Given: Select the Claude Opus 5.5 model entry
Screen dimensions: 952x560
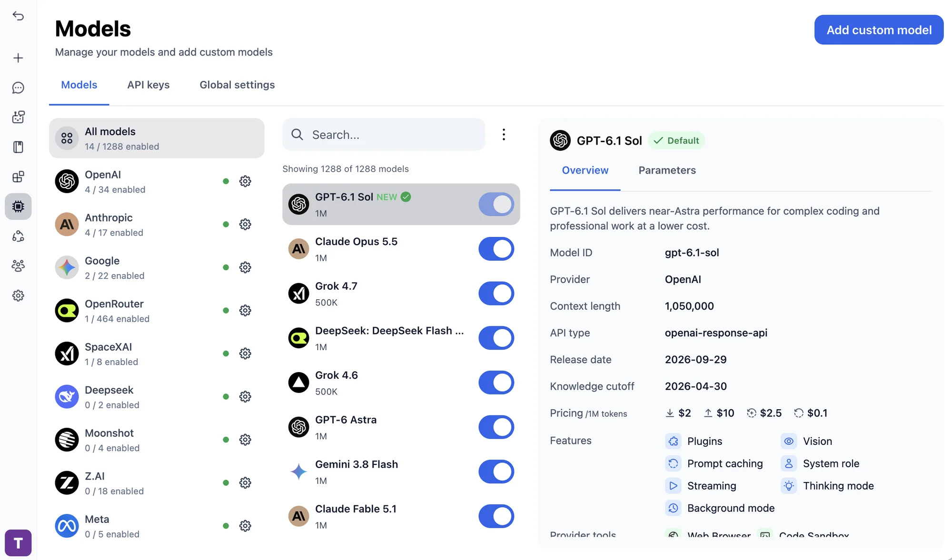Looking at the screenshot, I should [x=401, y=249].
